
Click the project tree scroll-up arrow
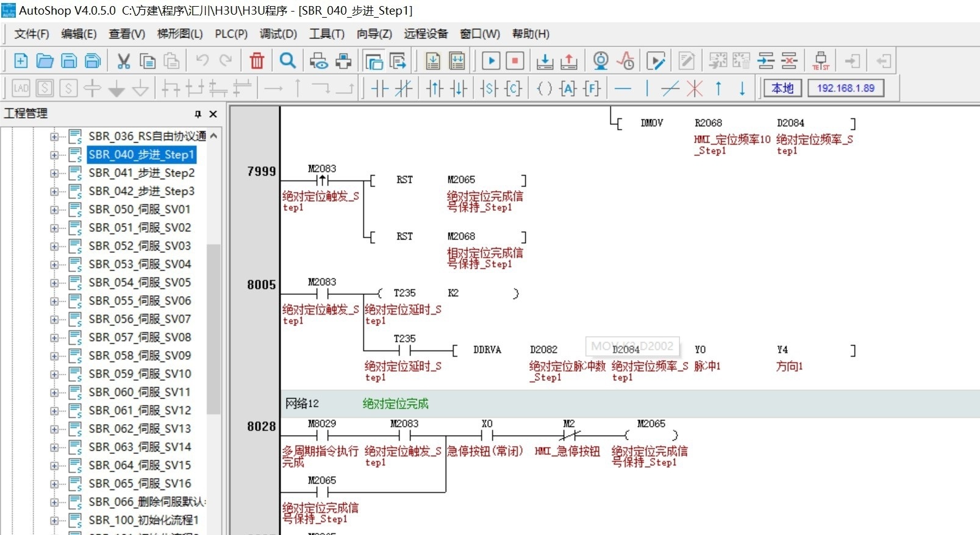(213, 136)
